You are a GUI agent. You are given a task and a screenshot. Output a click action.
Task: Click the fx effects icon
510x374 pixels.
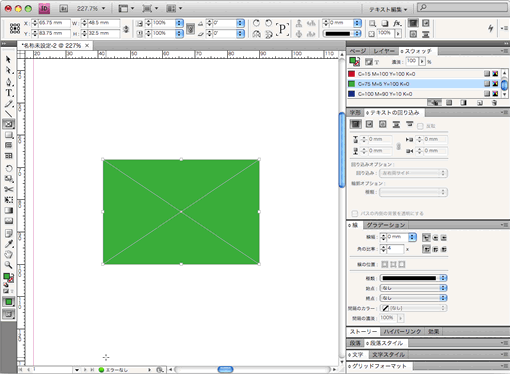(397, 23)
